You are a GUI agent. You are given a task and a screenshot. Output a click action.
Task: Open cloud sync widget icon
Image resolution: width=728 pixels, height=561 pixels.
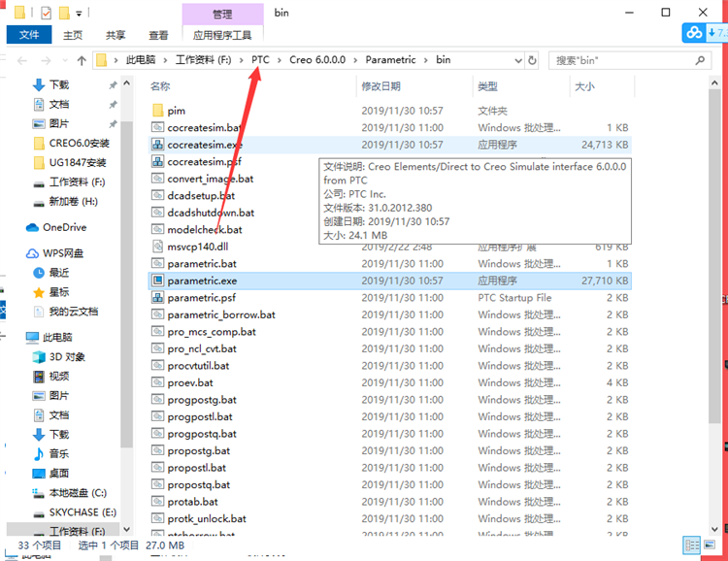tap(695, 33)
